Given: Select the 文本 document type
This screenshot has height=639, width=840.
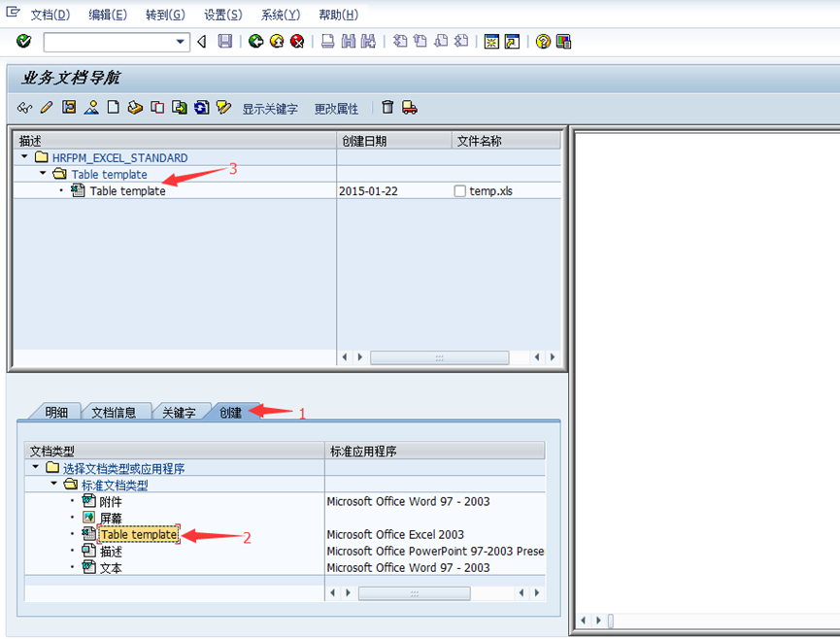Looking at the screenshot, I should 111,568.
